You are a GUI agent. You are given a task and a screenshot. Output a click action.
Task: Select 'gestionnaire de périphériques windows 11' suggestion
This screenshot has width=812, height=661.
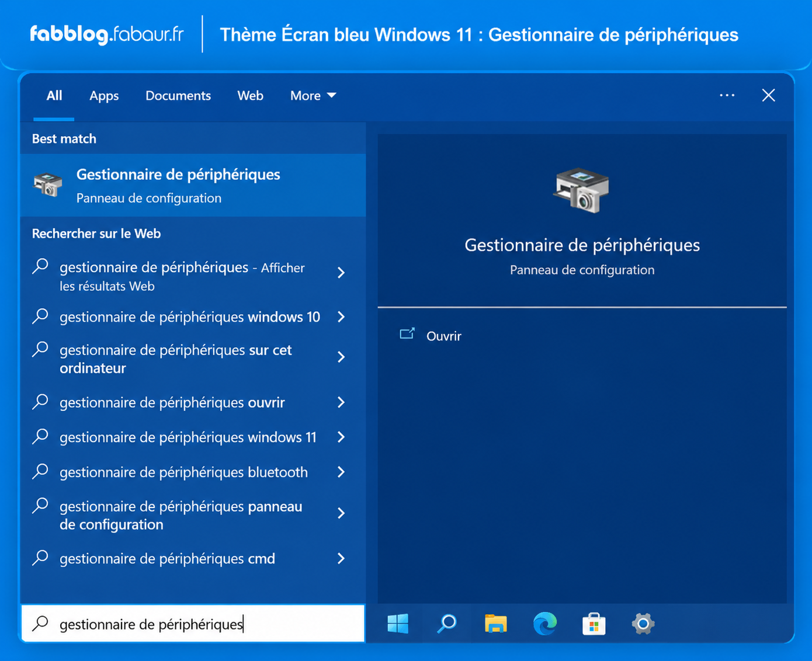[188, 437]
